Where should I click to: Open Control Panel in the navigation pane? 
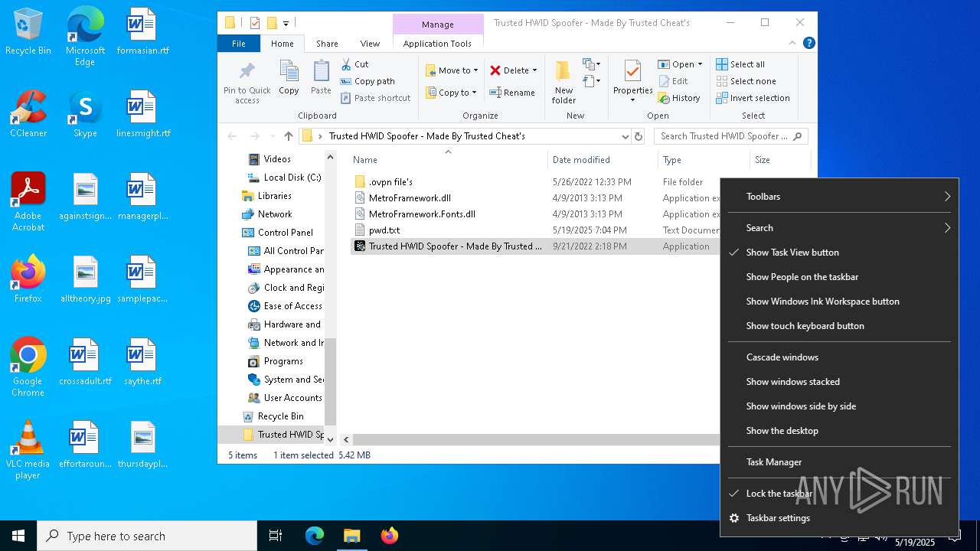click(x=285, y=233)
